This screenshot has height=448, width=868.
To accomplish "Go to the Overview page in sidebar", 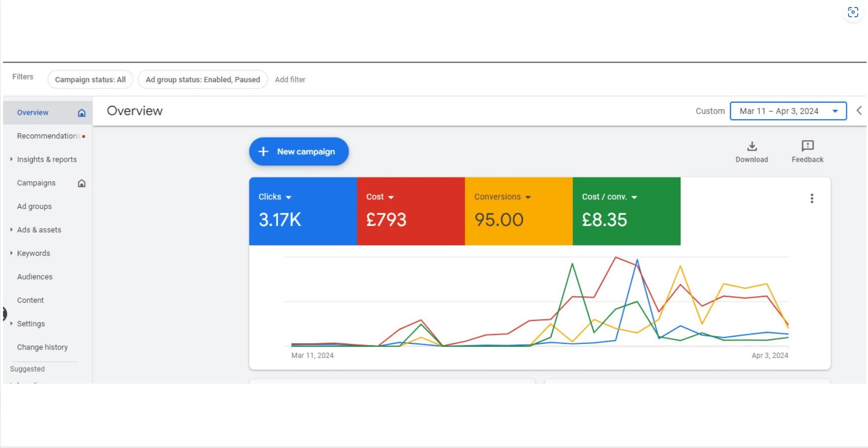I will [33, 112].
